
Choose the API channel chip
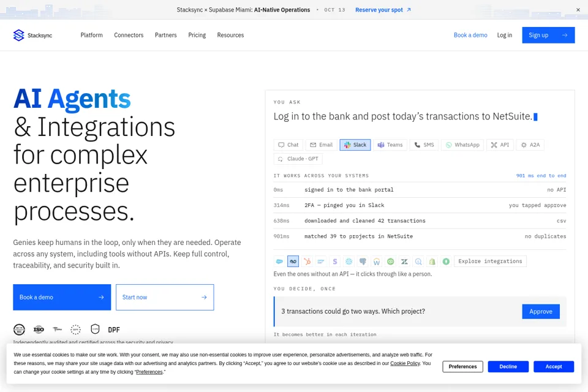500,145
